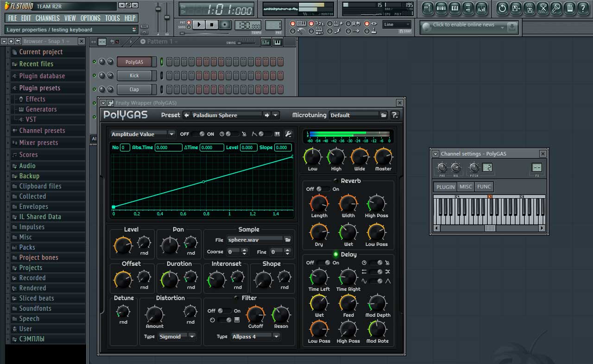
Task: Toggle the envelope OFF/ON switch
Action: [198, 134]
